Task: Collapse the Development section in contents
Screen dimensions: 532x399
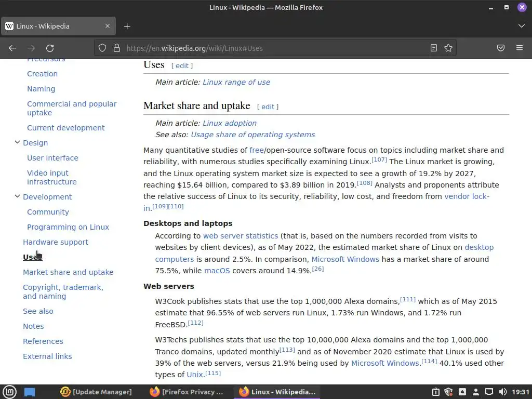Action: click(17, 196)
